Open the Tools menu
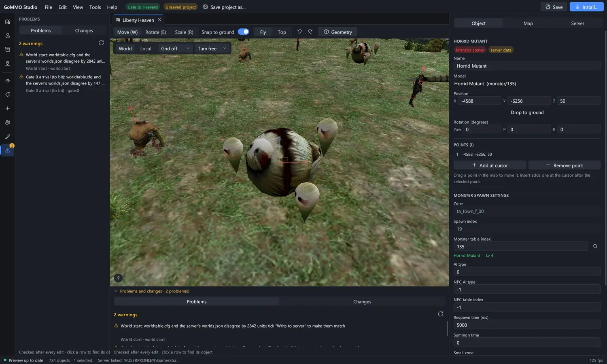The height and width of the screenshot is (364, 607). [x=95, y=7]
